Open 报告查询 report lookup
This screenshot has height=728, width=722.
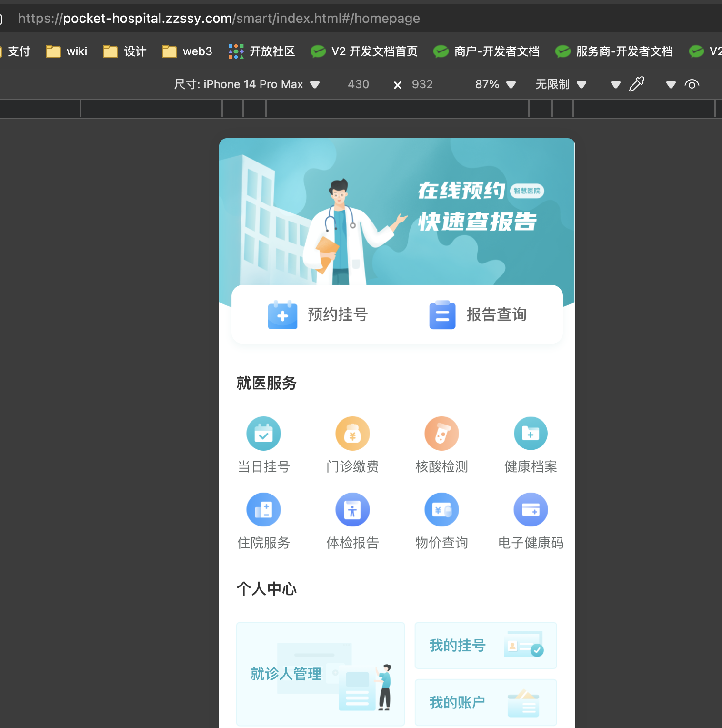pyautogui.click(x=478, y=314)
